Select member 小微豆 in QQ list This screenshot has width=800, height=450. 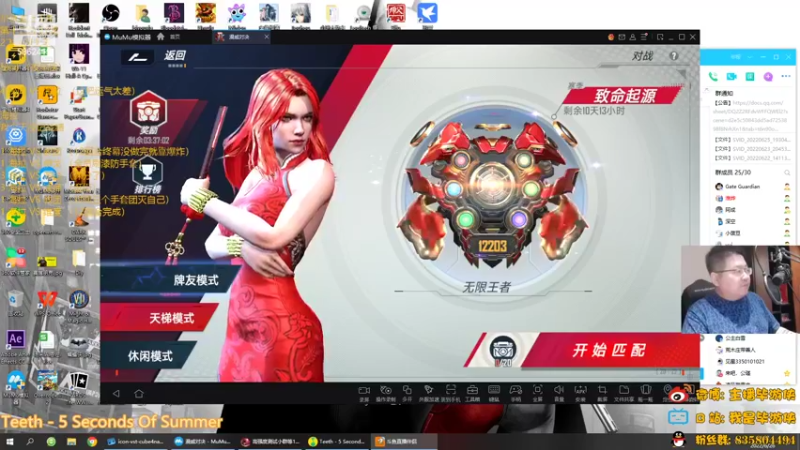coord(753,233)
